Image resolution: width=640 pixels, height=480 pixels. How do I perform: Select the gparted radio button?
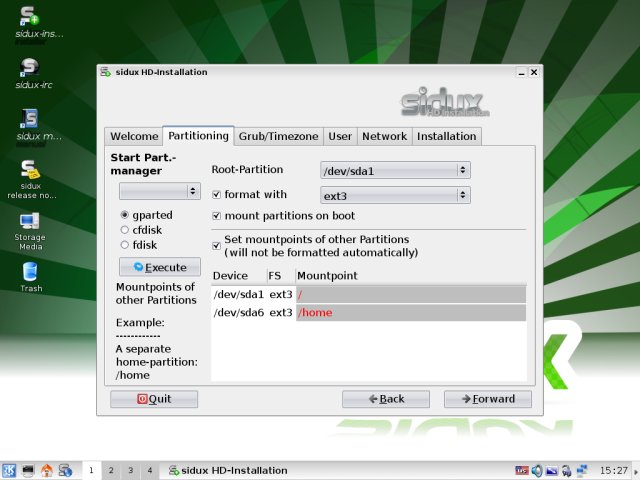point(124,215)
